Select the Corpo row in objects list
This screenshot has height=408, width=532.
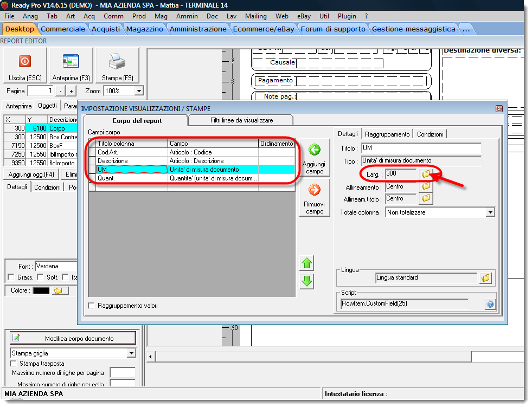click(x=41, y=128)
